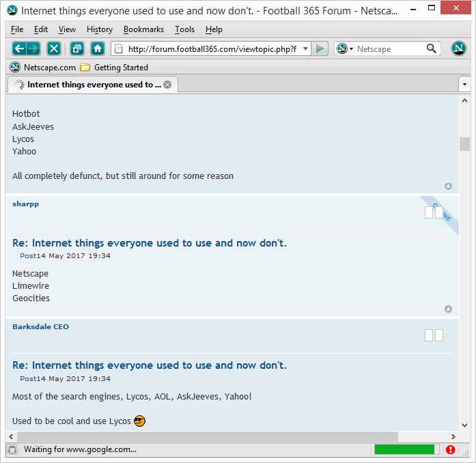476x463 pixels.
Task: Go back with the Back arrow button
Action: point(19,48)
